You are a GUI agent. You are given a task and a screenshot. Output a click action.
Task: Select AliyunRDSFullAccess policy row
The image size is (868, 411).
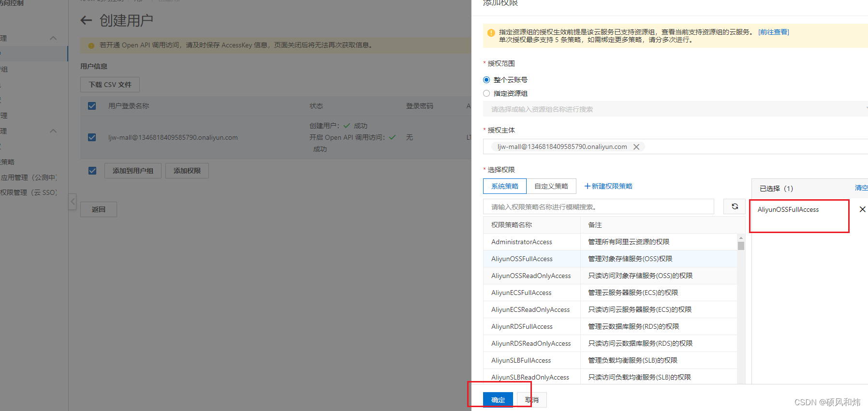(x=610, y=326)
